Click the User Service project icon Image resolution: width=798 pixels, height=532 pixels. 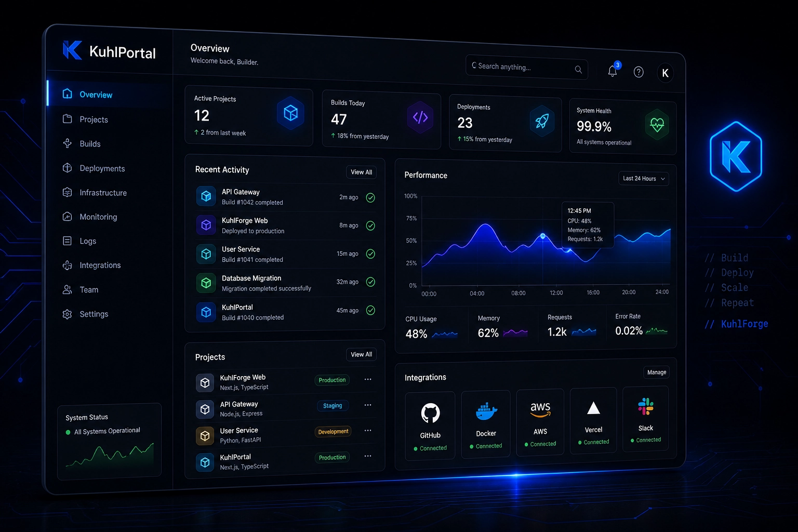205,436
